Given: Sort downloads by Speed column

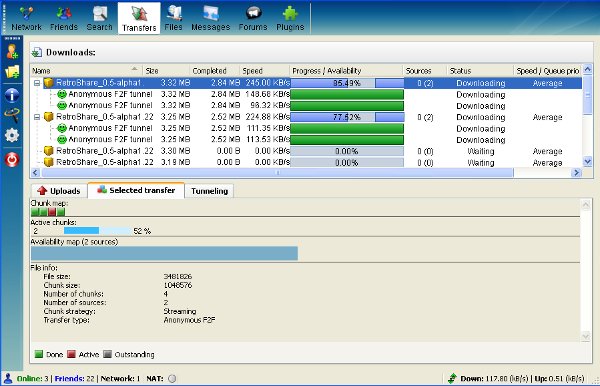Looking at the screenshot, I should coord(264,71).
